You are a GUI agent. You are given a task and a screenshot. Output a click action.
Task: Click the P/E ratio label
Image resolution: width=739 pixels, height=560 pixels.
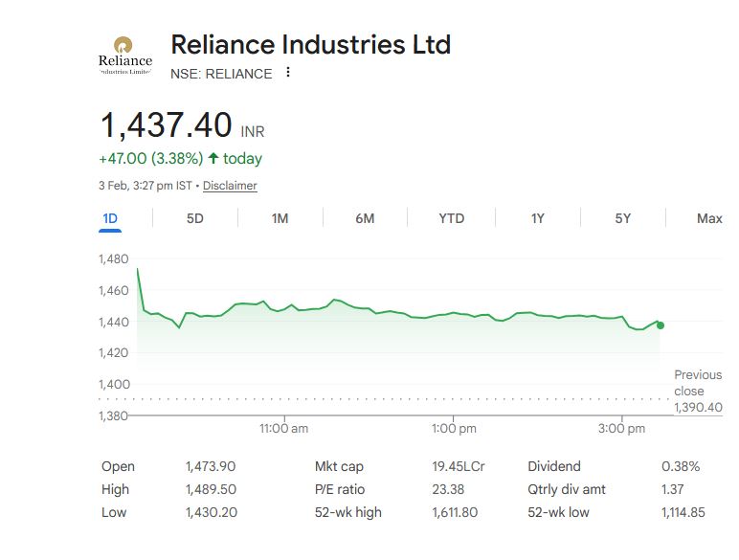click(x=340, y=489)
